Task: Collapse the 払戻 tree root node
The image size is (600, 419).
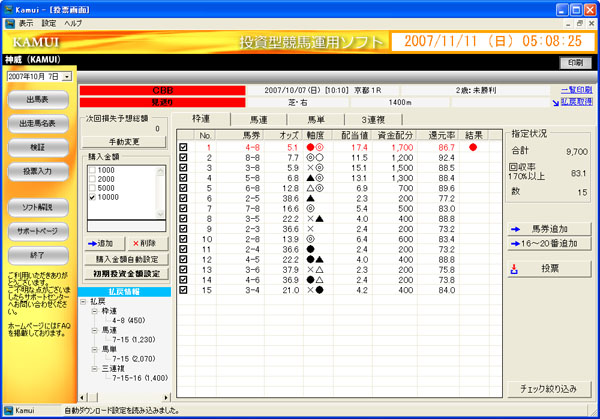Action: (84, 299)
